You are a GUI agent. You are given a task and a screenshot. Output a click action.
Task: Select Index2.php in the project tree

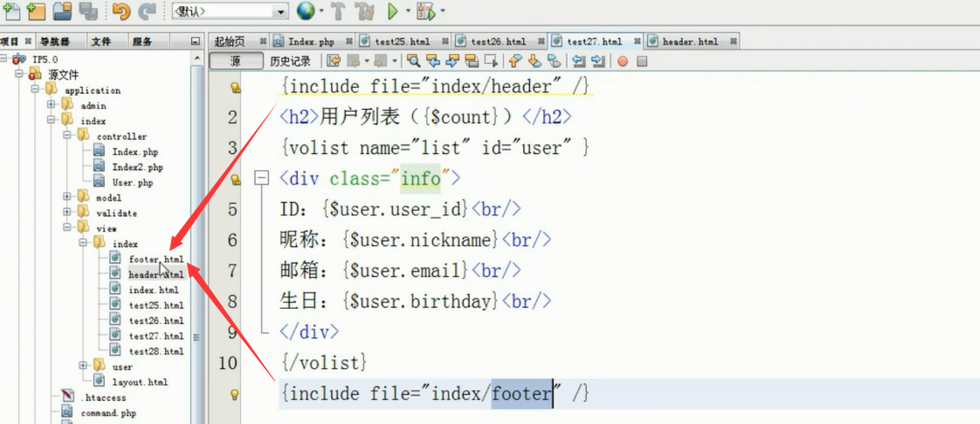138,167
